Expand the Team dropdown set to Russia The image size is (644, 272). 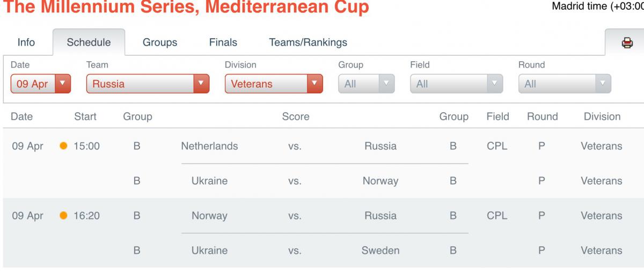[148, 84]
